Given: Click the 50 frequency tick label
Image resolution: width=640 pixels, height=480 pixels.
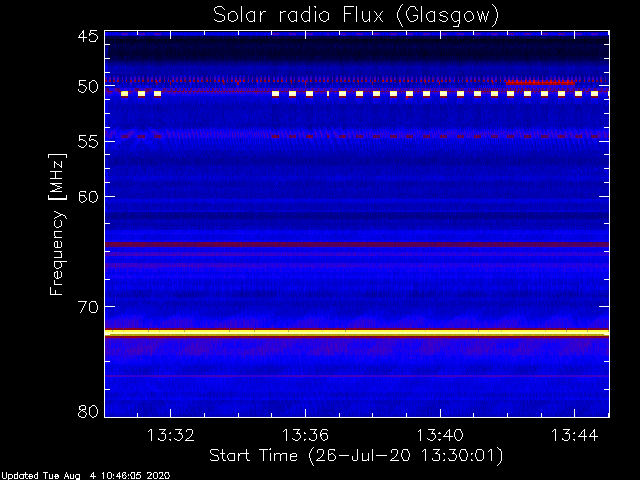Looking at the screenshot, I should (88, 87).
